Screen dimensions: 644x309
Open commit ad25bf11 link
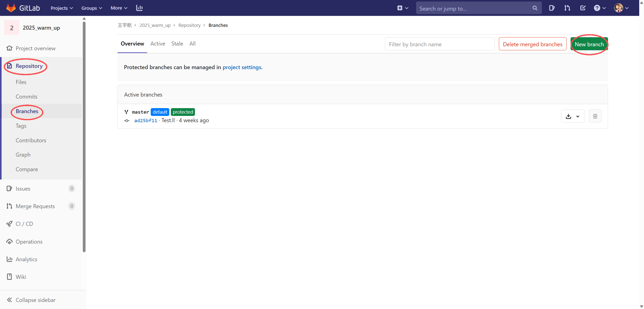pyautogui.click(x=146, y=120)
